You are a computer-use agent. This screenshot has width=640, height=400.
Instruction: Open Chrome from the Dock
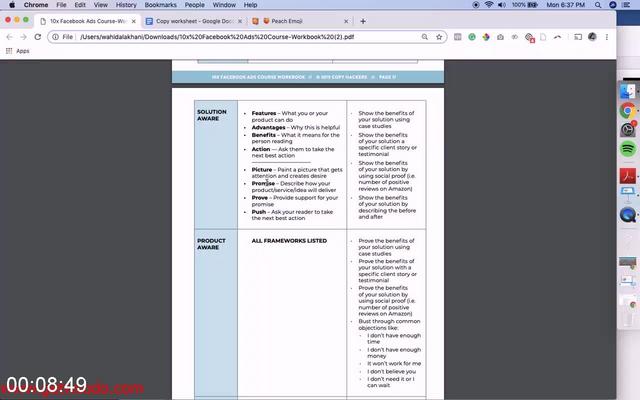[x=628, y=110]
